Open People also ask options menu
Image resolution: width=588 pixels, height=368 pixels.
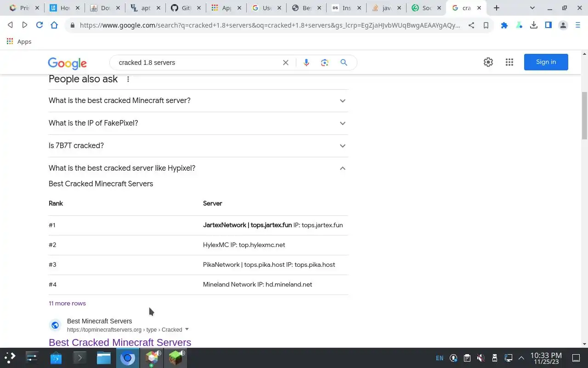(x=128, y=79)
